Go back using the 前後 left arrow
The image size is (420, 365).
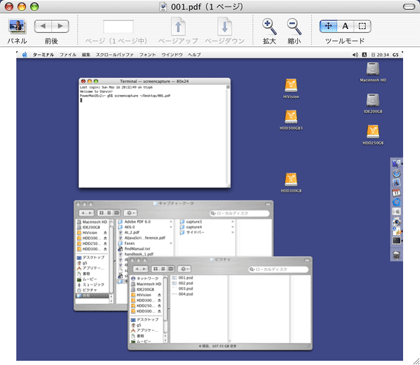click(43, 26)
